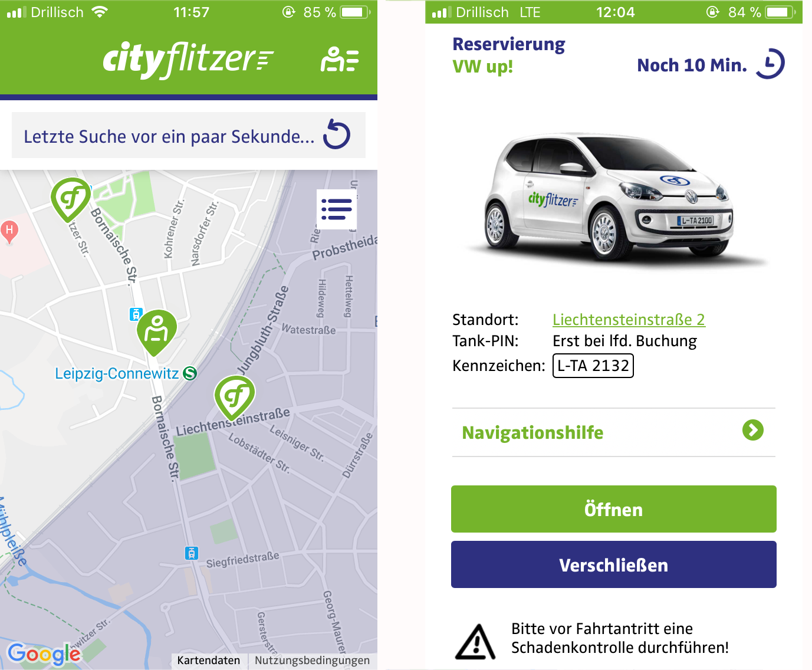This screenshot has width=812, height=670.
Task: Open the Nutzungsbedingungen link on map
Action: point(313,661)
